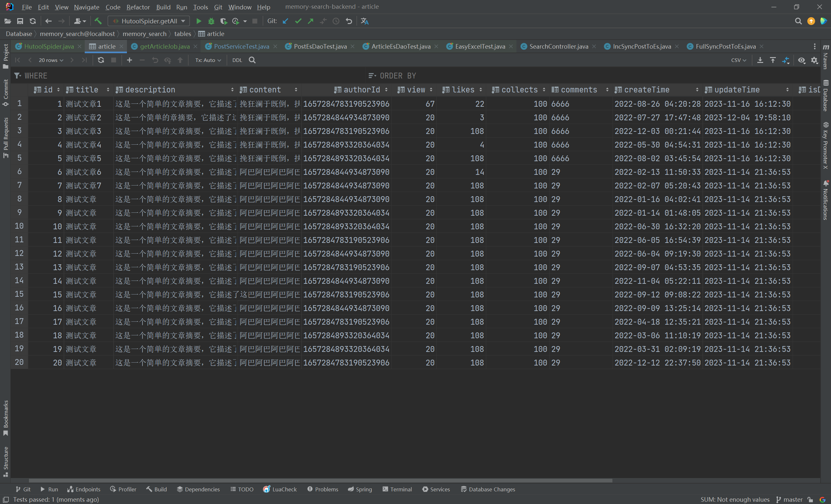Image resolution: width=831 pixels, height=504 pixels.
Task: Click the Search Everywhere magnifier icon
Action: point(798,21)
